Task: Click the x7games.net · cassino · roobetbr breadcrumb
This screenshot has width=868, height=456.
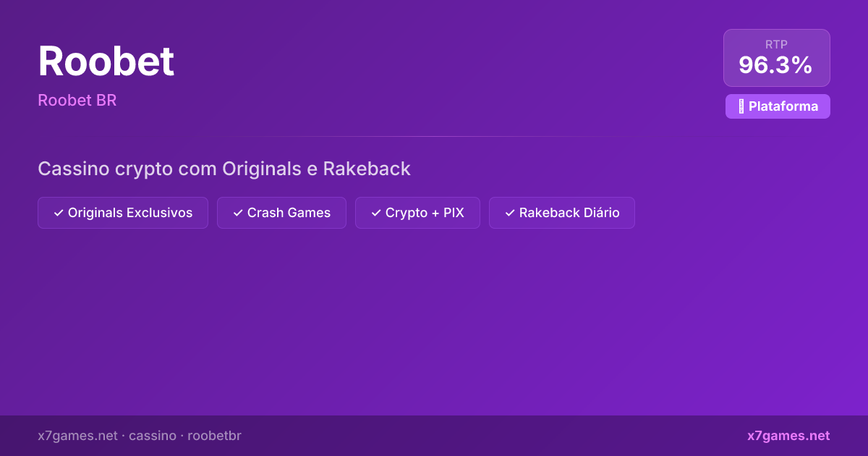Action: pos(140,436)
